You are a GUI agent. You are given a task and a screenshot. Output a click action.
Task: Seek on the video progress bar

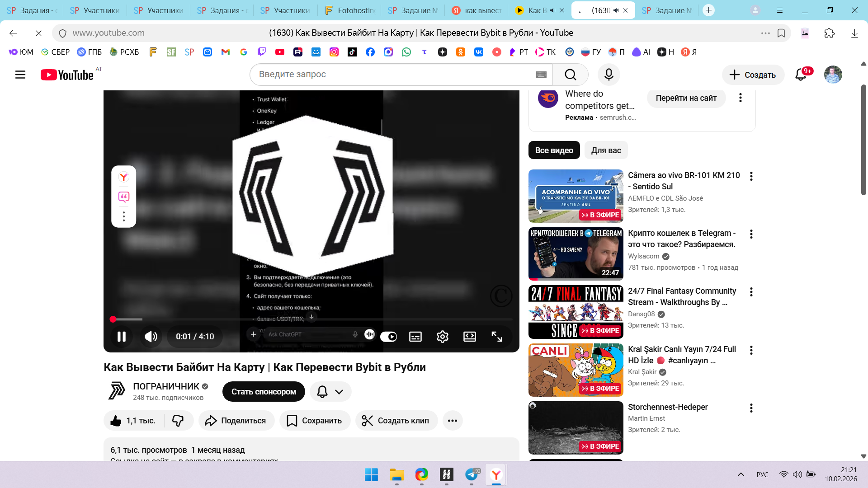(x=312, y=319)
